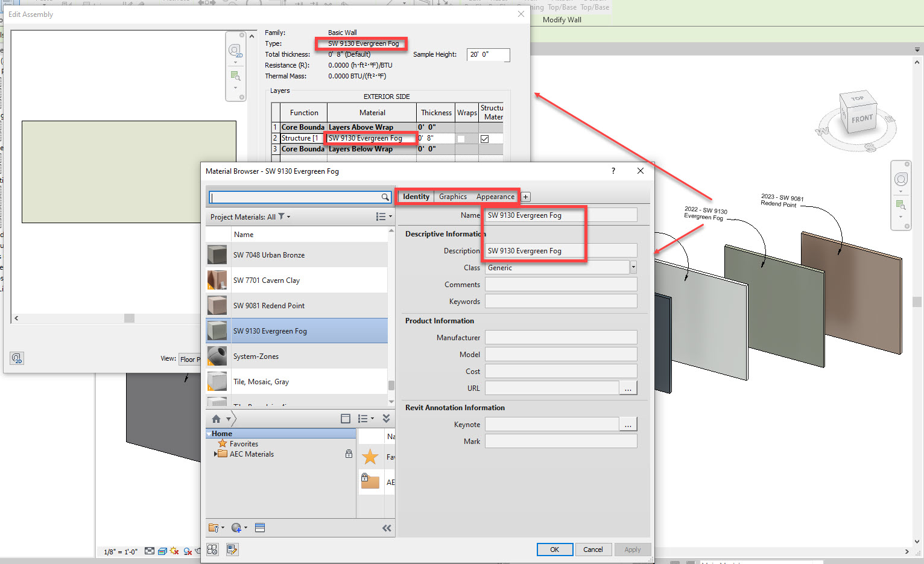Switch to the Graphics tab

[x=452, y=196]
